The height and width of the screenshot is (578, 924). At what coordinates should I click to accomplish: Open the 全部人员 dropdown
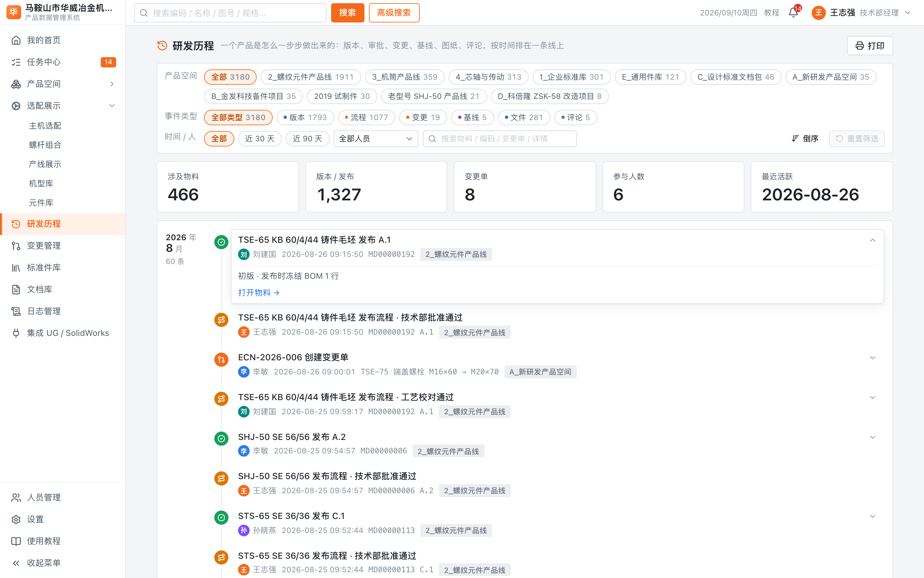pyautogui.click(x=376, y=138)
